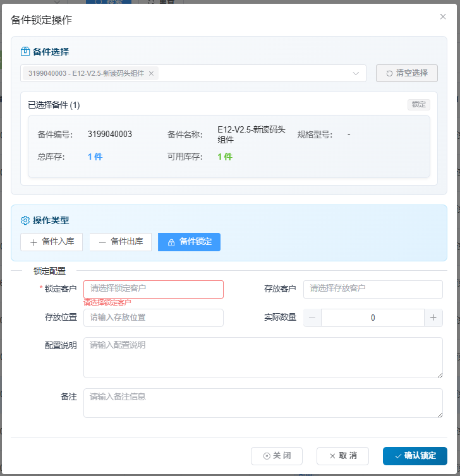Click the 锁定 status tag
This screenshot has width=460, height=476.
pyautogui.click(x=418, y=105)
